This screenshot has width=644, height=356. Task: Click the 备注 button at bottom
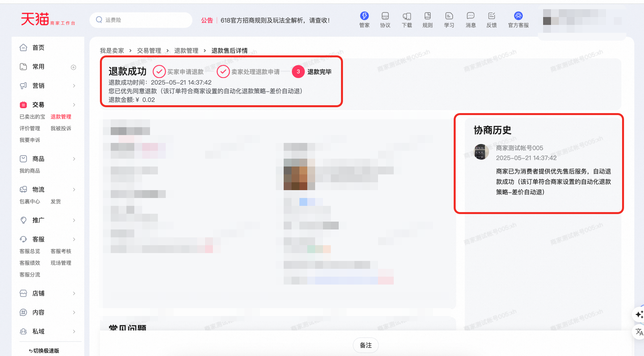coord(366,345)
